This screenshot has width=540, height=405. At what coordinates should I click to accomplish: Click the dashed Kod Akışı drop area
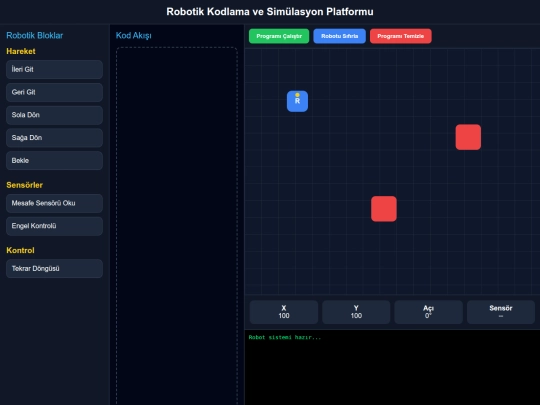click(177, 226)
